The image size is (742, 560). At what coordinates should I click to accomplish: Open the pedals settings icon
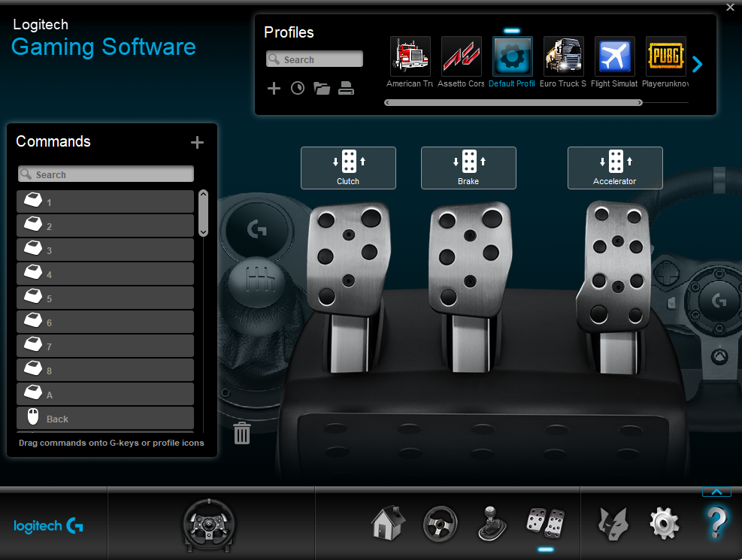pyautogui.click(x=546, y=523)
